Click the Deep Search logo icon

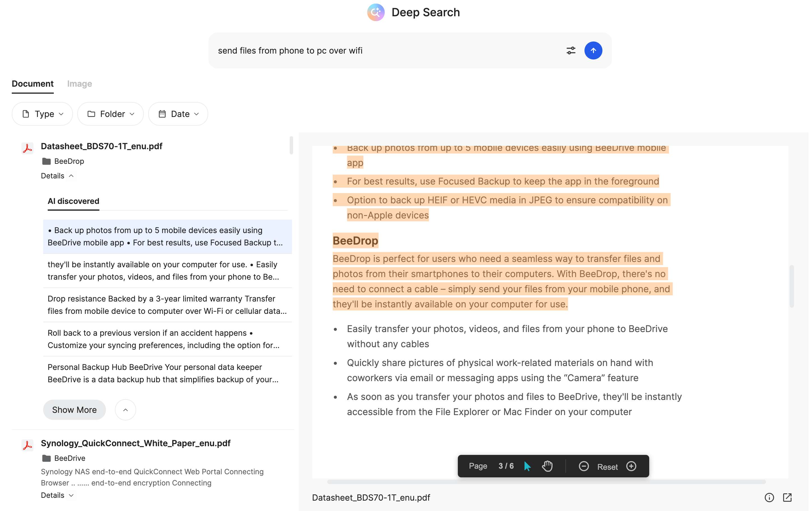(x=376, y=12)
